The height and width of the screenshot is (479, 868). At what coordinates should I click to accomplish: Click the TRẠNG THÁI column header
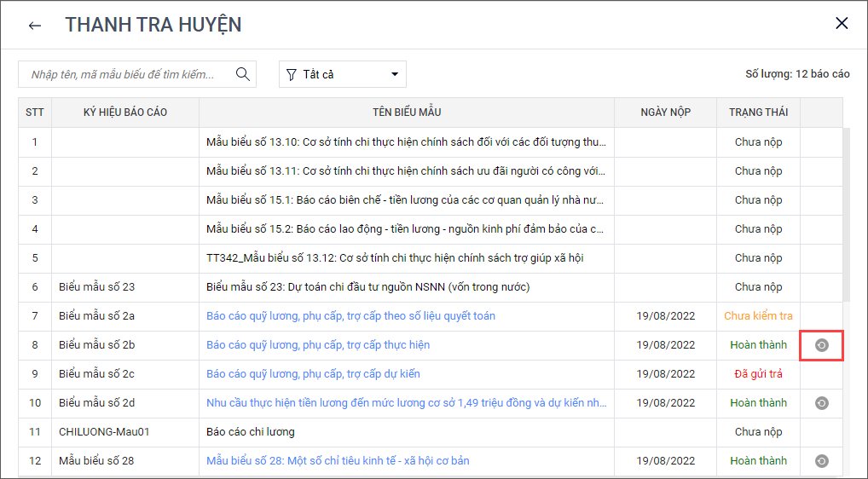pos(758,113)
